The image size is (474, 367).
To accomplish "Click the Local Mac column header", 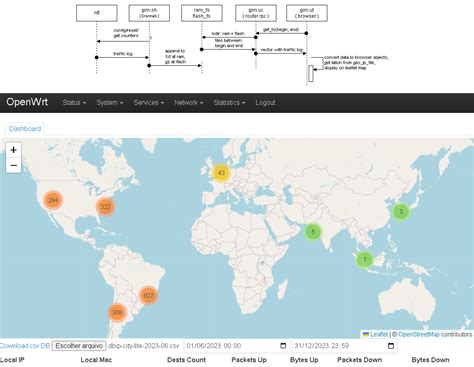I will tap(96, 360).
